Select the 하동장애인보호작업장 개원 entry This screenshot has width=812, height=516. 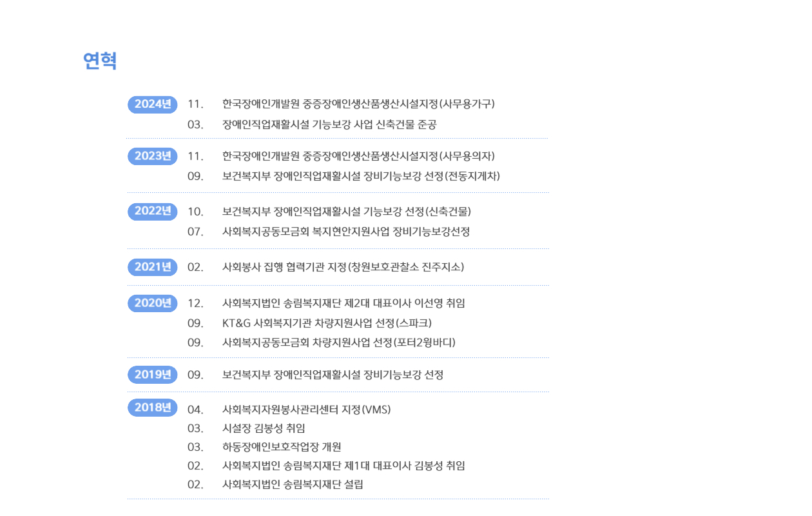282,447
